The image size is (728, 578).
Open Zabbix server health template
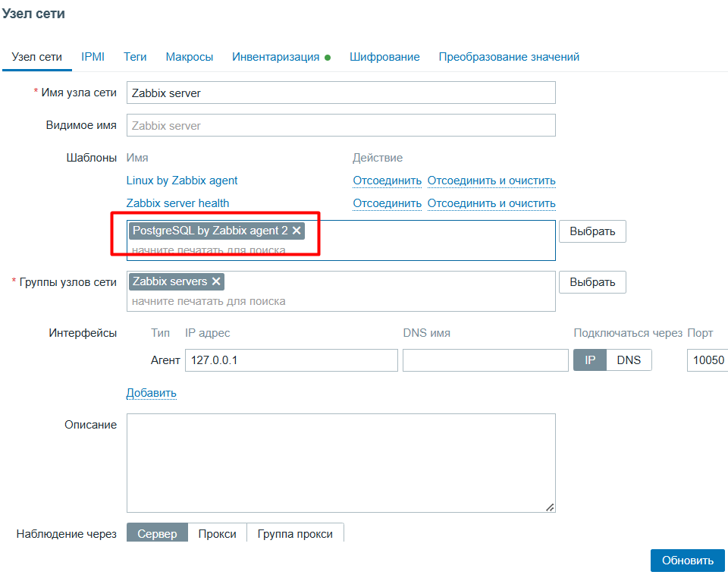pyautogui.click(x=177, y=203)
